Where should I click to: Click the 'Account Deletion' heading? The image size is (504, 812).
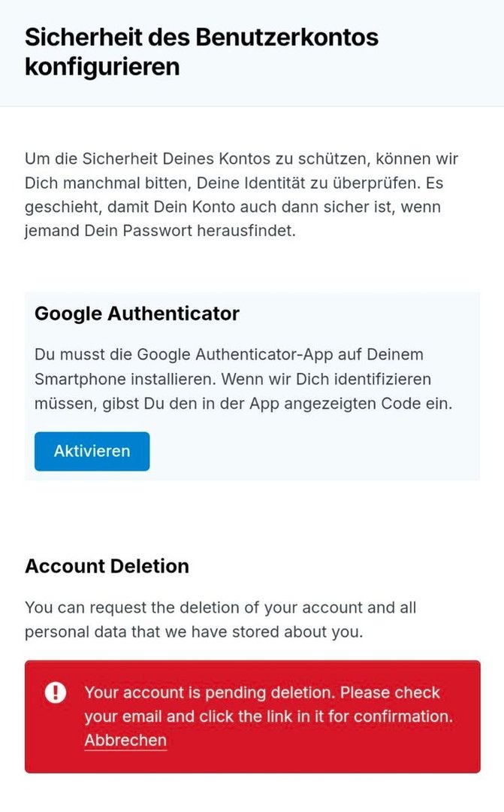pyautogui.click(x=107, y=566)
